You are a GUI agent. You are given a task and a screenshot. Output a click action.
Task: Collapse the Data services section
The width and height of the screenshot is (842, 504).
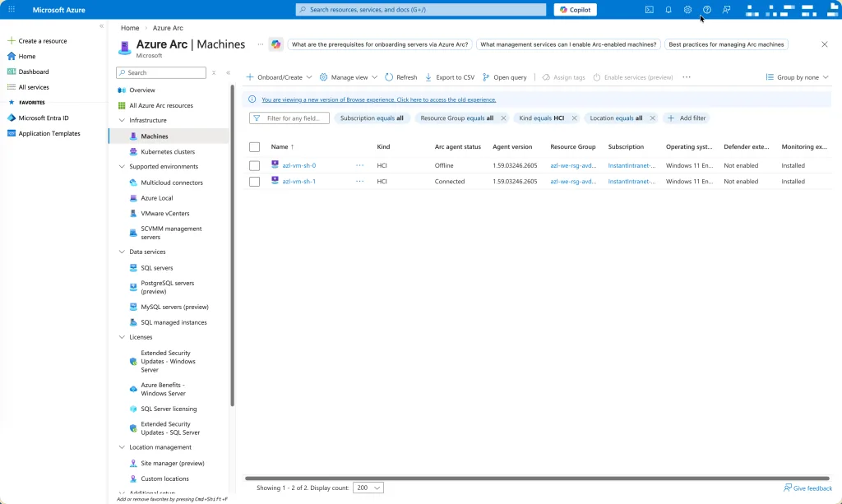[121, 252]
